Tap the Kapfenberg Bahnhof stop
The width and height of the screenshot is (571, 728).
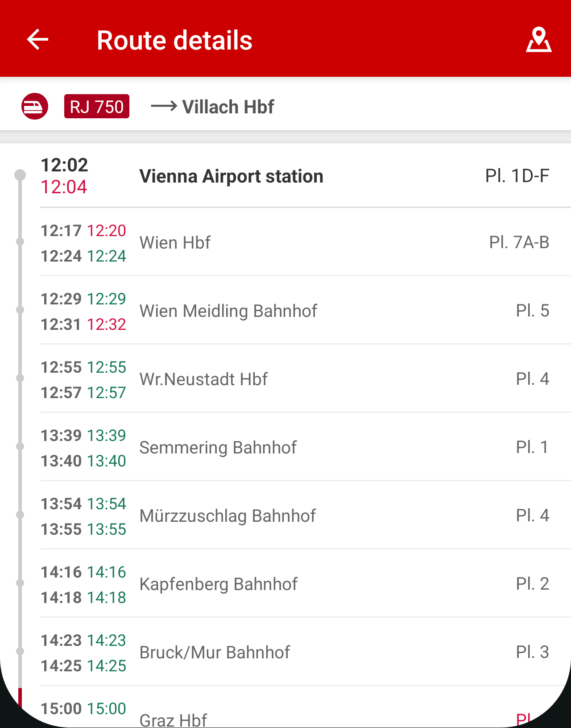(x=218, y=584)
